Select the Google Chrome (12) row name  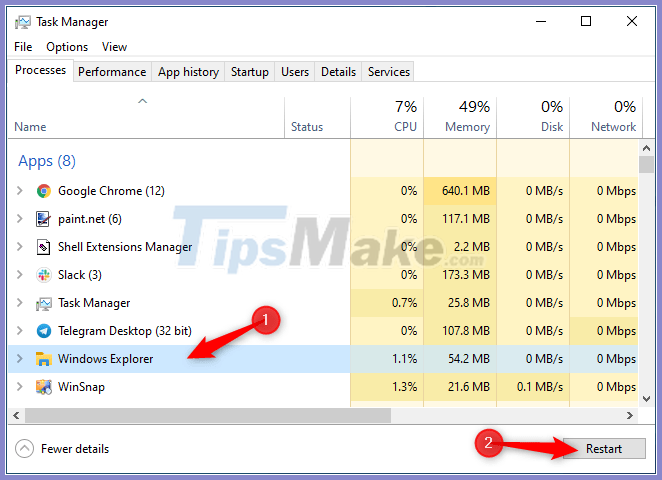tap(111, 191)
